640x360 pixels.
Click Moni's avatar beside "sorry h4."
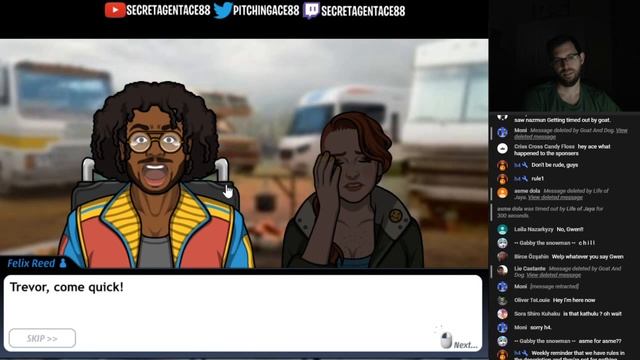pos(502,327)
